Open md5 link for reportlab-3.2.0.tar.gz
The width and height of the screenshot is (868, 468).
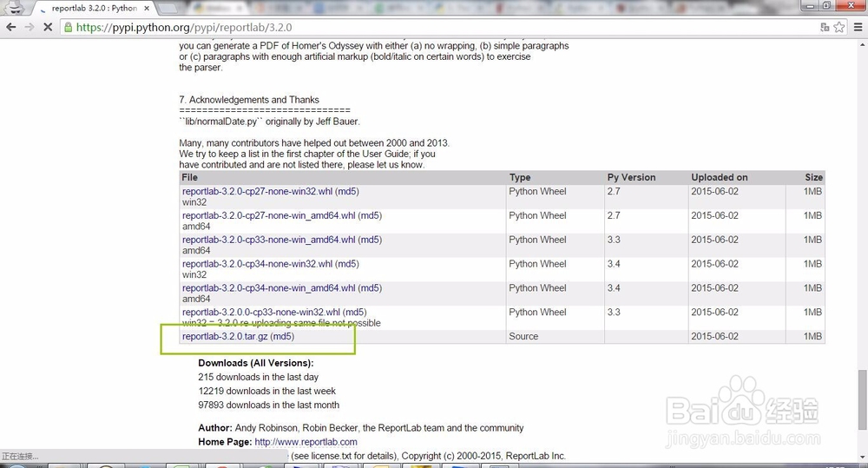tap(282, 336)
